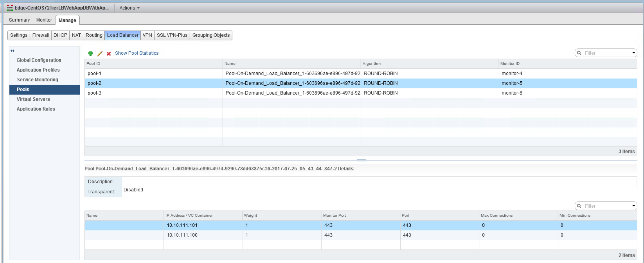Sort pools by the Name column header
The width and height of the screenshot is (644, 263).
click(292, 64)
